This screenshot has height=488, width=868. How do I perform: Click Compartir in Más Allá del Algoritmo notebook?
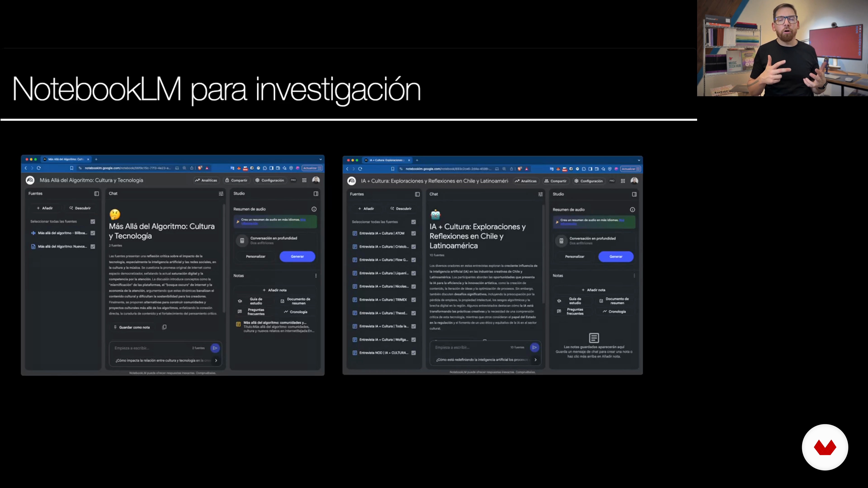tap(236, 180)
